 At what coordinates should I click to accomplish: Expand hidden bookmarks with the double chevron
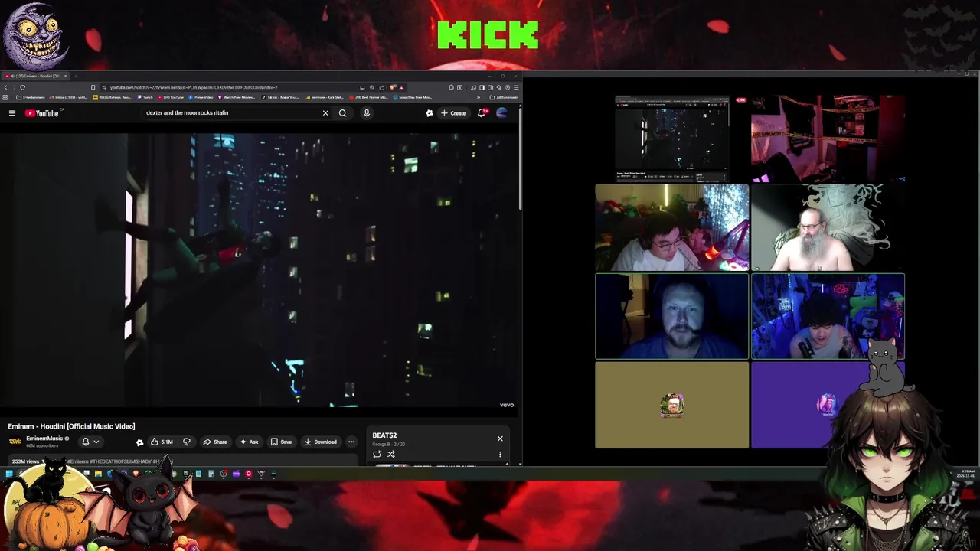(x=479, y=97)
